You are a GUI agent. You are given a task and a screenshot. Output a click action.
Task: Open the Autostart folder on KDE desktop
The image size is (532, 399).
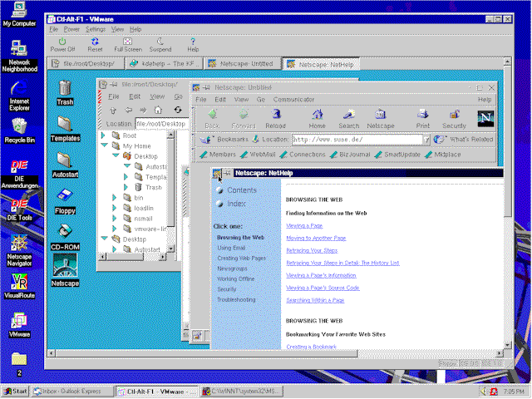65,165
